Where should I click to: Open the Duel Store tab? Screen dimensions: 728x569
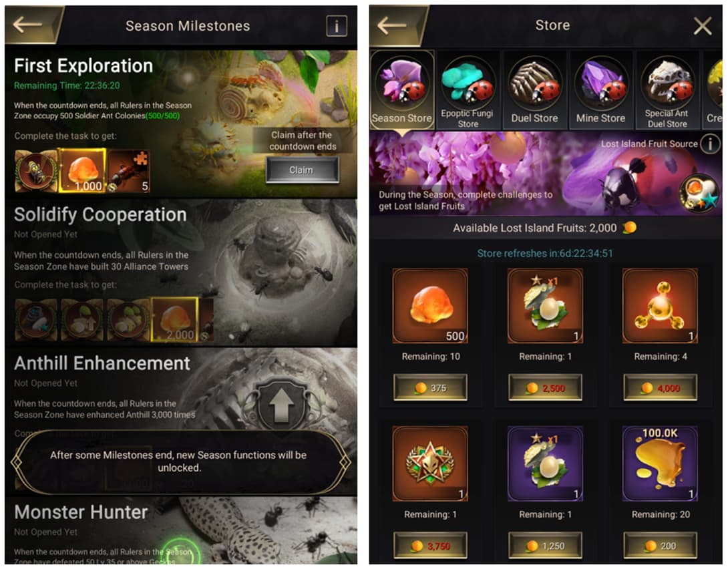pos(534,90)
